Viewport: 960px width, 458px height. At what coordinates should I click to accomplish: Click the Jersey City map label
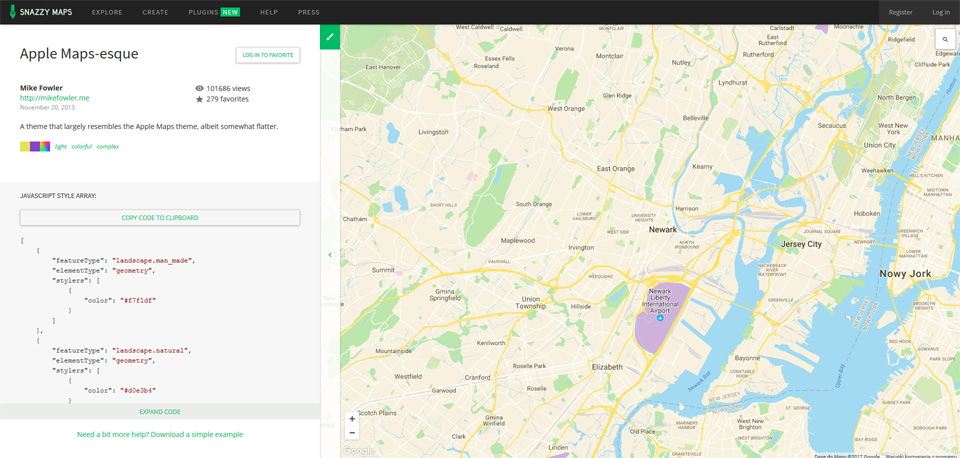[x=801, y=244]
